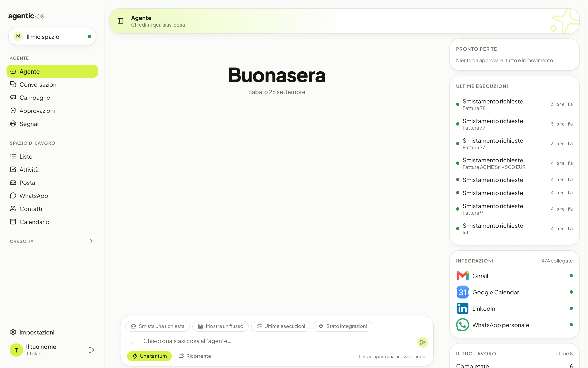Click the 4/4 collegate integrations count
This screenshot has height=368, width=588.
click(x=557, y=261)
